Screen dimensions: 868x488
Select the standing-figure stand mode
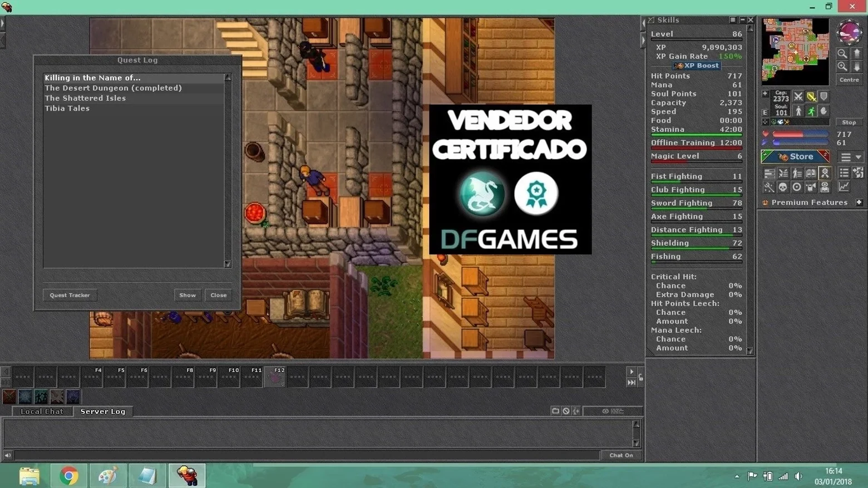[798, 111]
